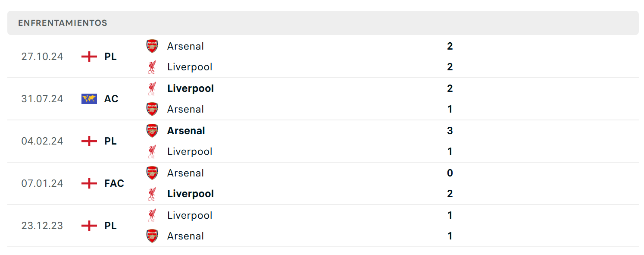Click the Arsenal crest in the 27.10.24 match
The width and height of the screenshot is (644, 255).
click(152, 46)
